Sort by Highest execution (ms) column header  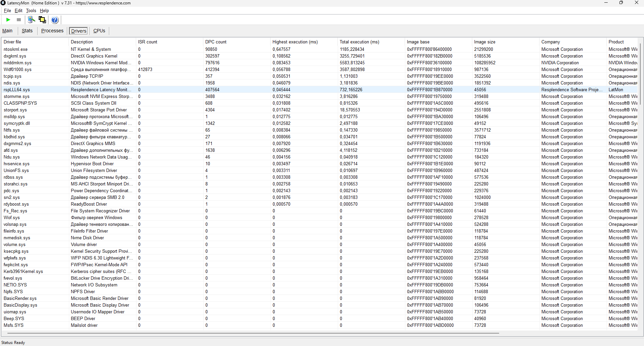tap(295, 42)
